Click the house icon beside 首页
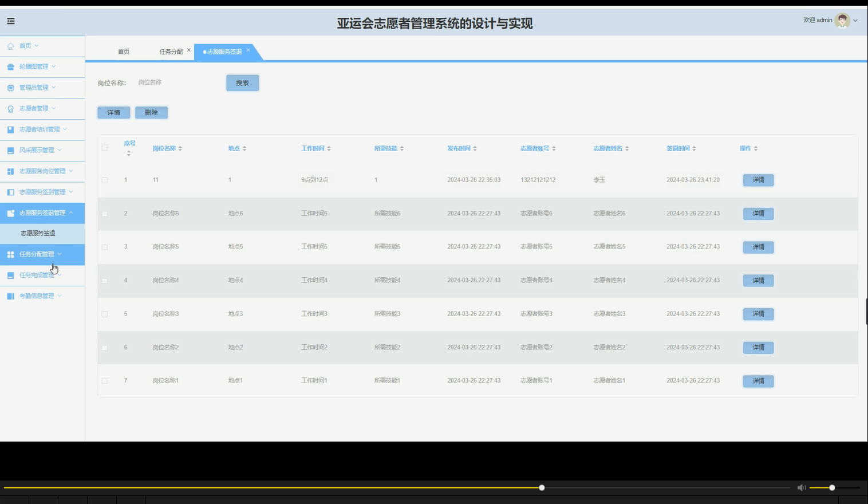Image resolution: width=868 pixels, height=504 pixels. coord(10,46)
